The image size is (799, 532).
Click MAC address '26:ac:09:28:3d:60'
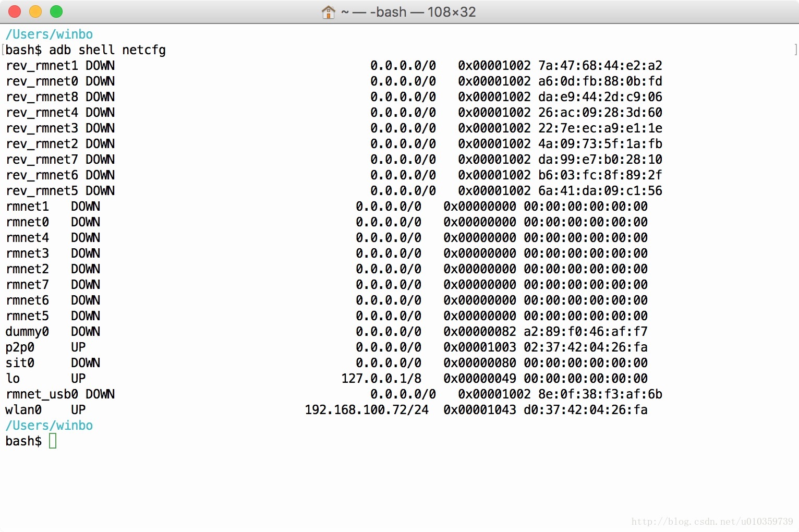pos(600,113)
